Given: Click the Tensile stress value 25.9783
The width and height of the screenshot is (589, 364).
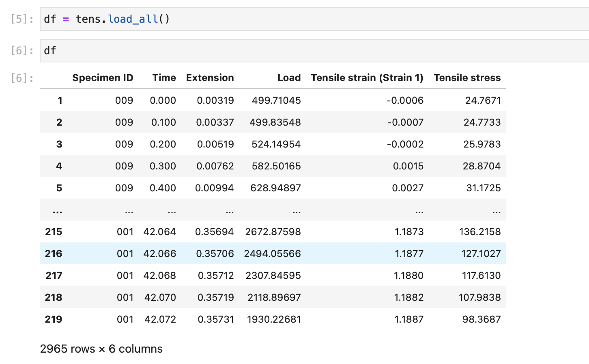Looking at the screenshot, I should tap(482, 144).
